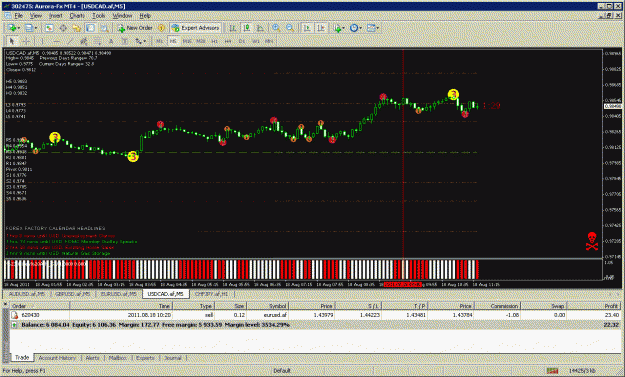The image size is (625, 377).
Task: Toggle the Market Watch panel icon
Action: tap(49, 28)
